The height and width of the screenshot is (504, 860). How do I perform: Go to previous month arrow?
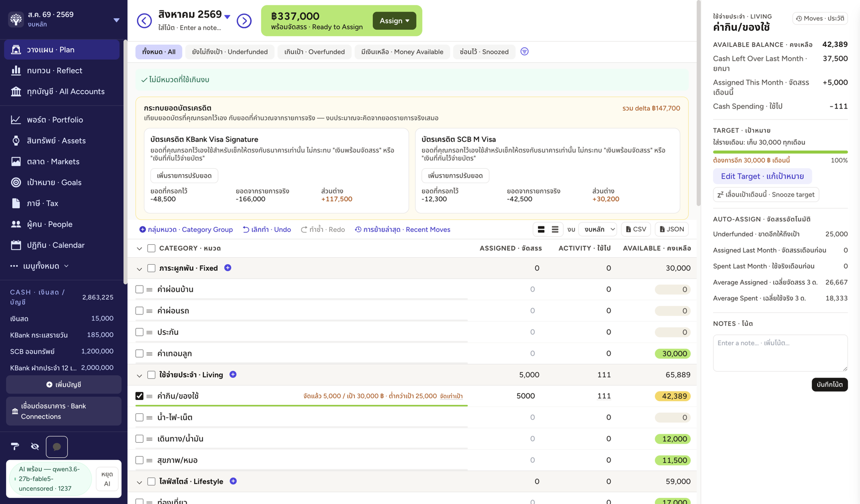click(x=144, y=21)
